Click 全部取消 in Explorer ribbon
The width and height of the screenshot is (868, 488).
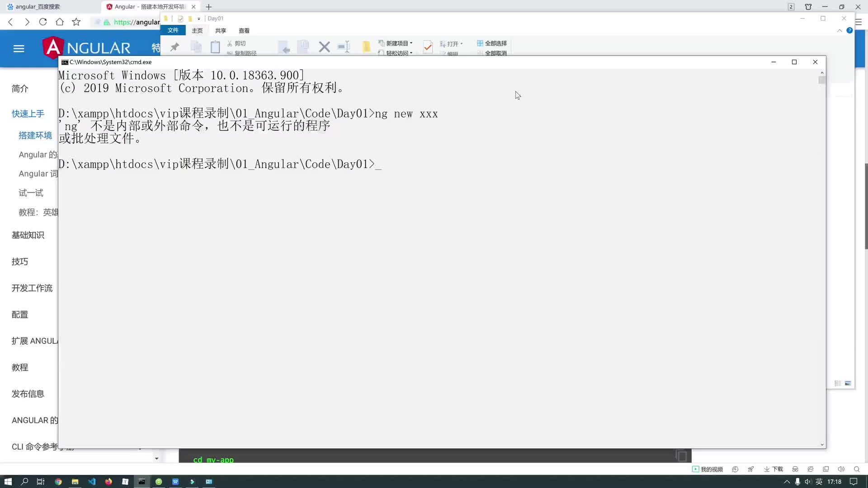pos(492,53)
